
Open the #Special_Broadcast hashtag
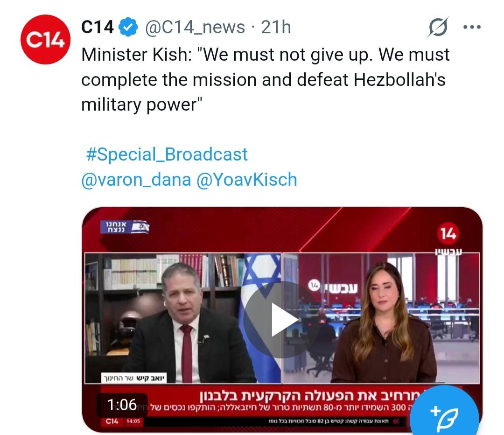[167, 154]
